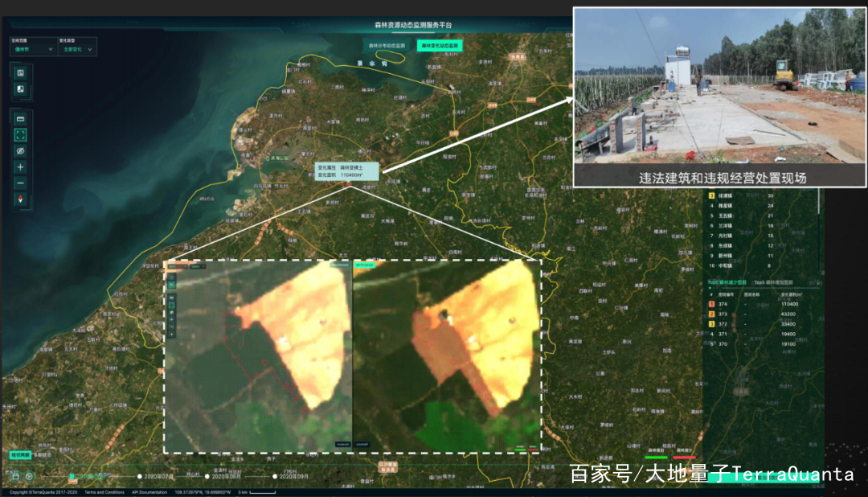
Task: Open the timeline calendar icon
Action: [15, 476]
